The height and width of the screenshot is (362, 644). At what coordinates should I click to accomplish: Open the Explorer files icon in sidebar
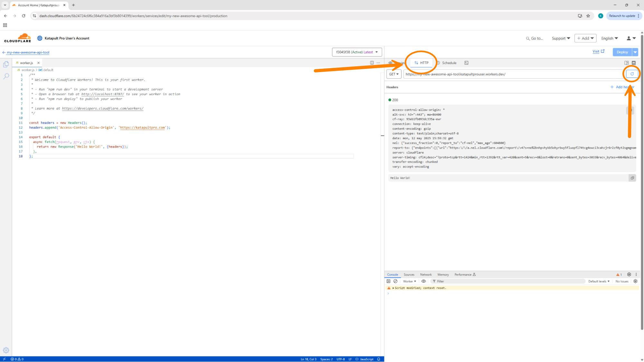[6, 64]
